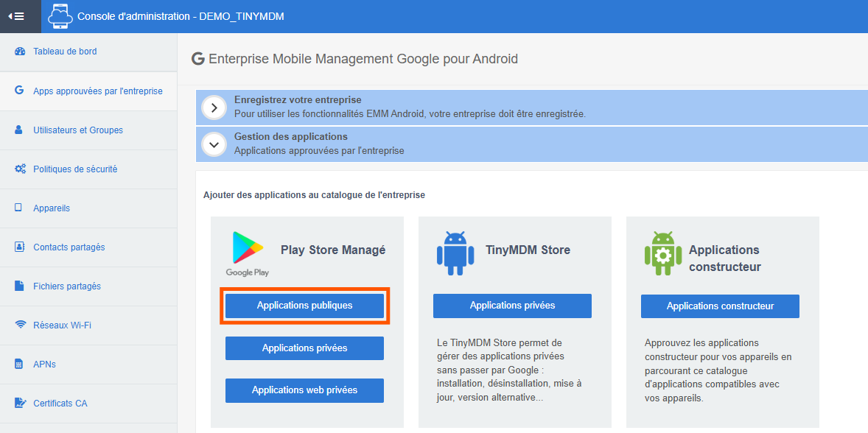Click the Contacts partagés address book icon
This screenshot has width=868, height=433.
19,247
